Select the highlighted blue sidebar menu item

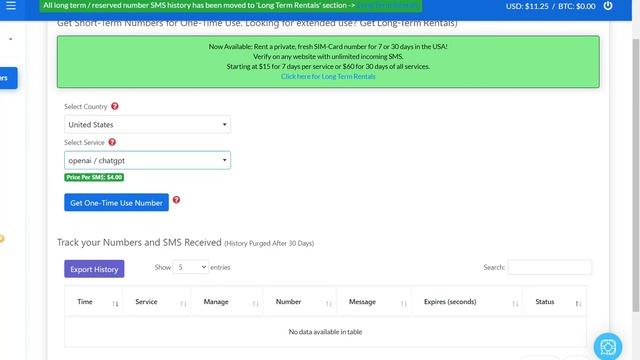click(8, 78)
